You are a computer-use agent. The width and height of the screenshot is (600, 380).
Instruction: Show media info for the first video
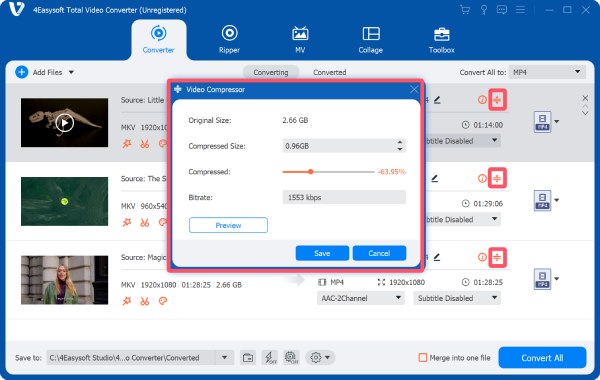click(x=482, y=100)
